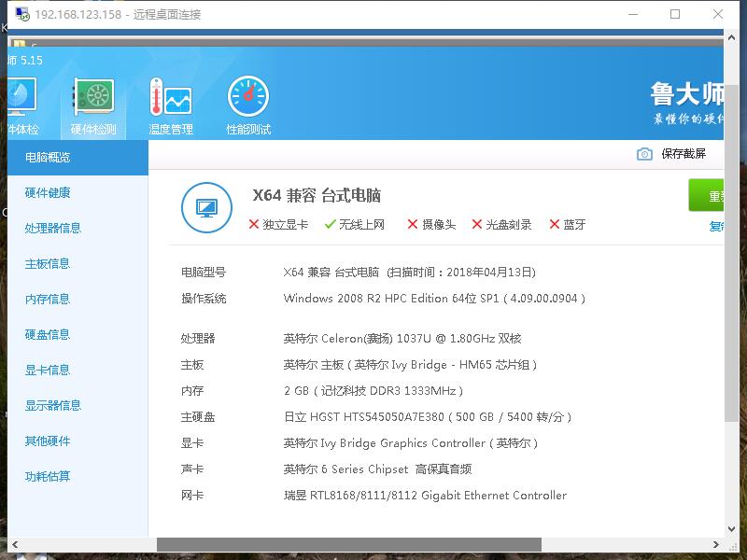Click the 电脑型号 label

tap(204, 273)
